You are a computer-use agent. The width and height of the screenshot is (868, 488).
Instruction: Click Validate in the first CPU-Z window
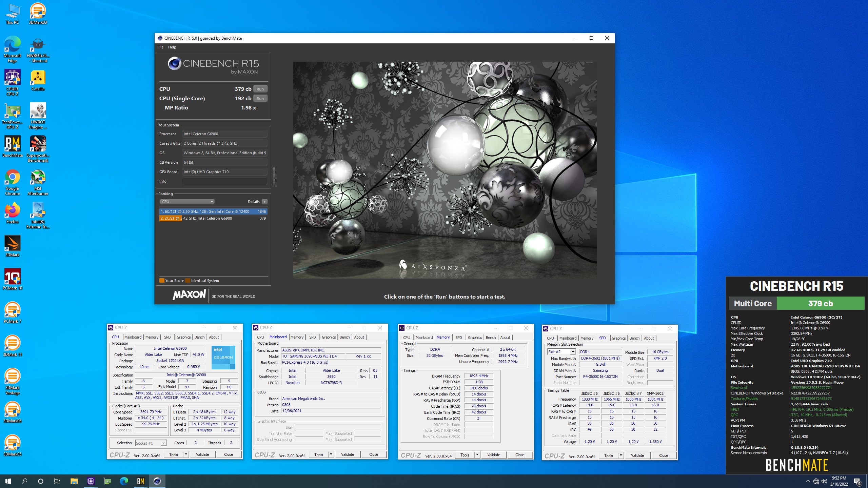click(202, 454)
